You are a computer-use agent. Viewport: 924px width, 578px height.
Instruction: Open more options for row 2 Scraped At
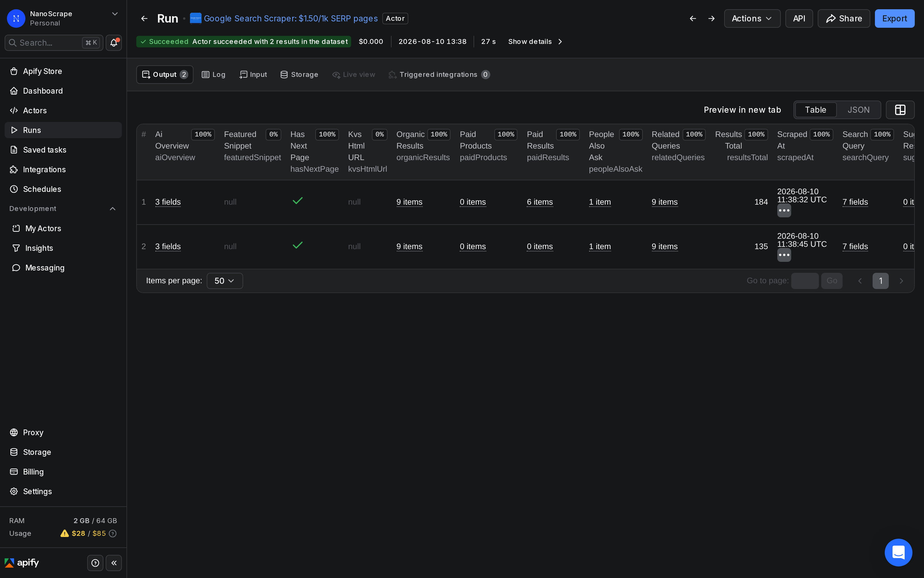[x=784, y=255]
